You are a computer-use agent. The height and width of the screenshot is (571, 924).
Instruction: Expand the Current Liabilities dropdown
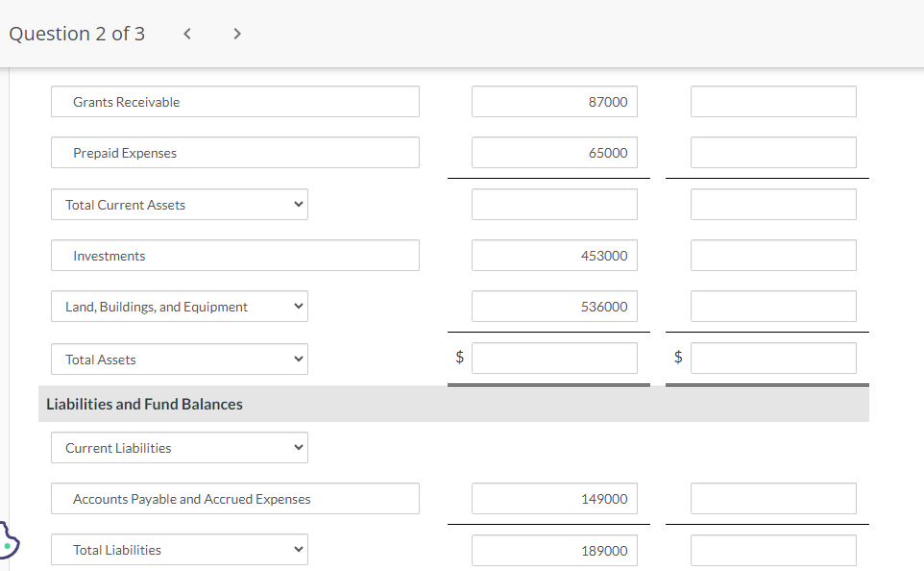click(x=179, y=447)
